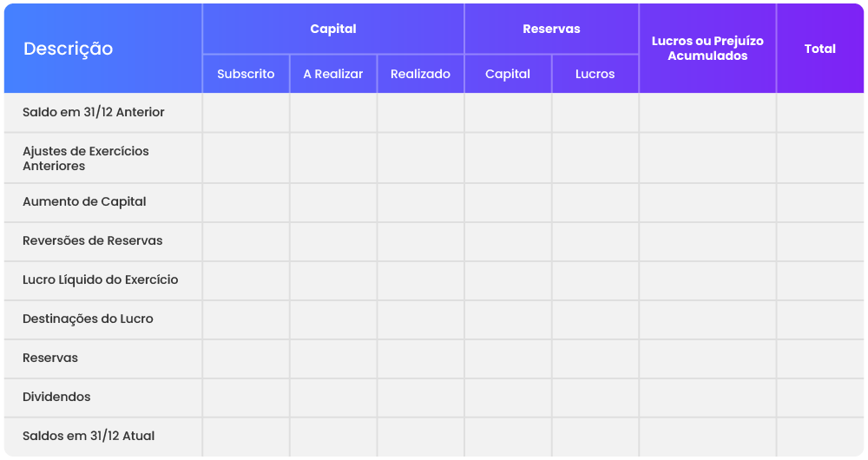
Task: Select the Realizado column subheader
Action: point(420,74)
